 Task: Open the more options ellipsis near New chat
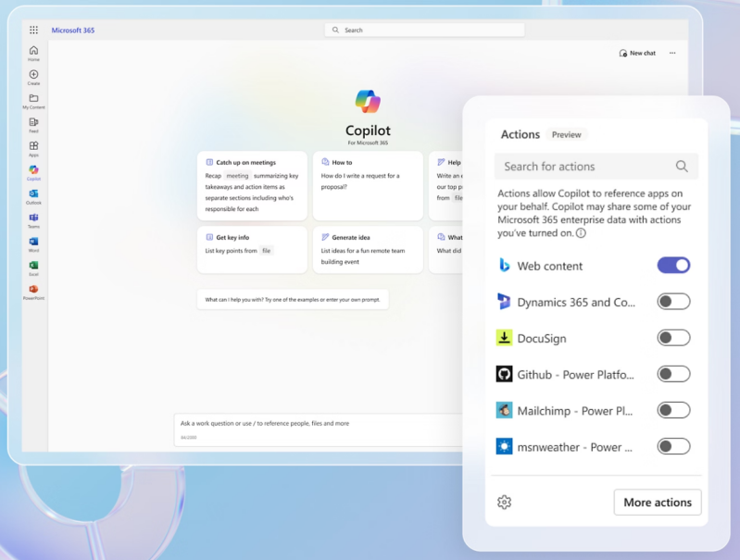click(672, 53)
